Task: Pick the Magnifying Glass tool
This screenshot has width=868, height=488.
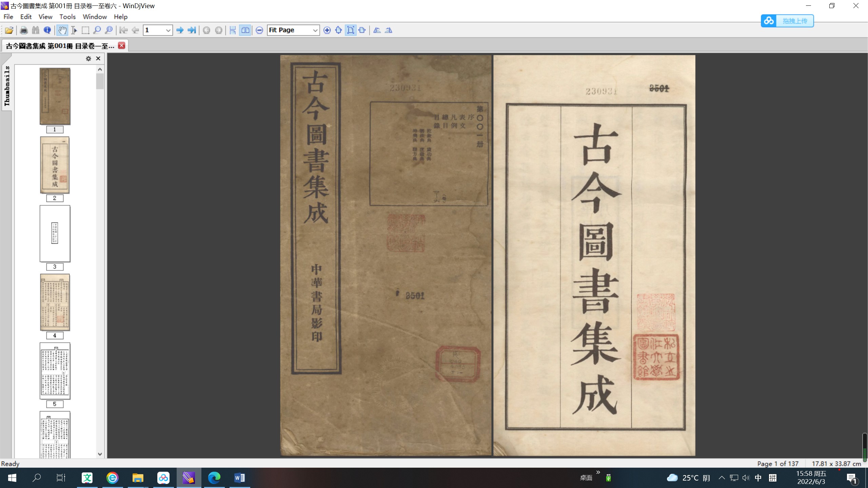Action: (x=97, y=30)
